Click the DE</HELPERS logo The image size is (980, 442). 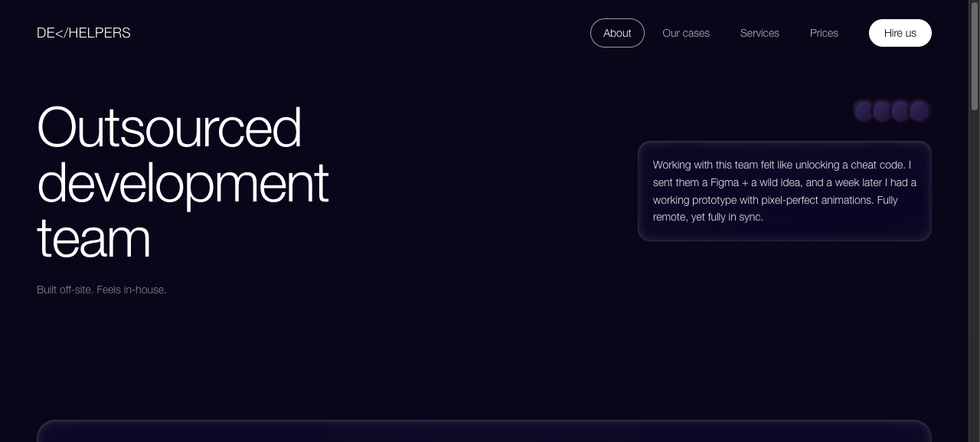coord(83,33)
